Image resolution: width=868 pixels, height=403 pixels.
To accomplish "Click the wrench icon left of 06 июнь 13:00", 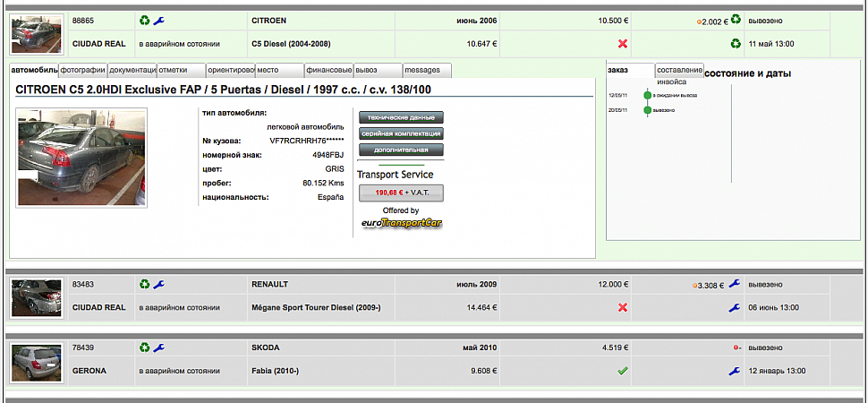I will [x=735, y=307].
